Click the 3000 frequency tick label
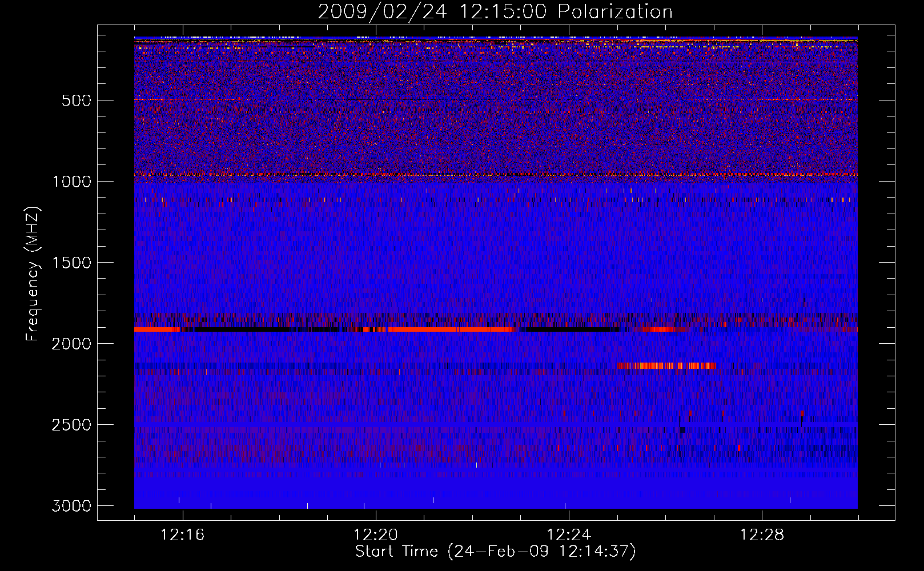 71,506
